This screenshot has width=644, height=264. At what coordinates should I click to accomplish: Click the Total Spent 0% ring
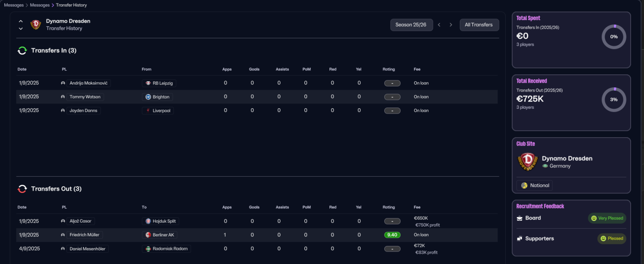coord(614,37)
